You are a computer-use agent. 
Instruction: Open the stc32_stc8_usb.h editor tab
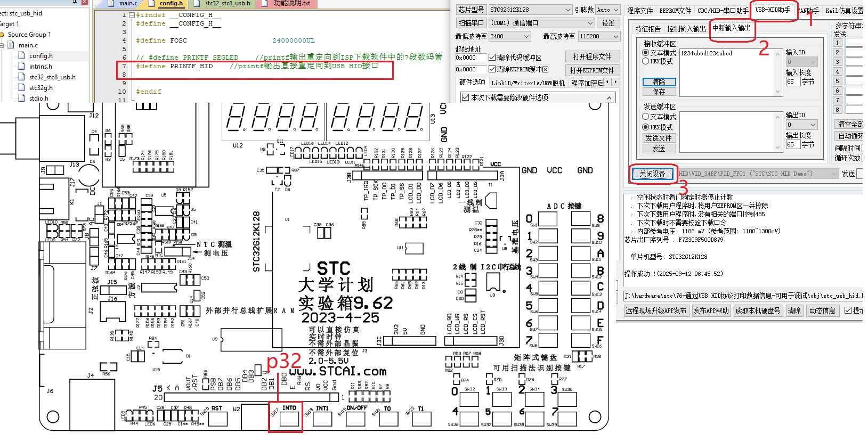(x=227, y=3)
